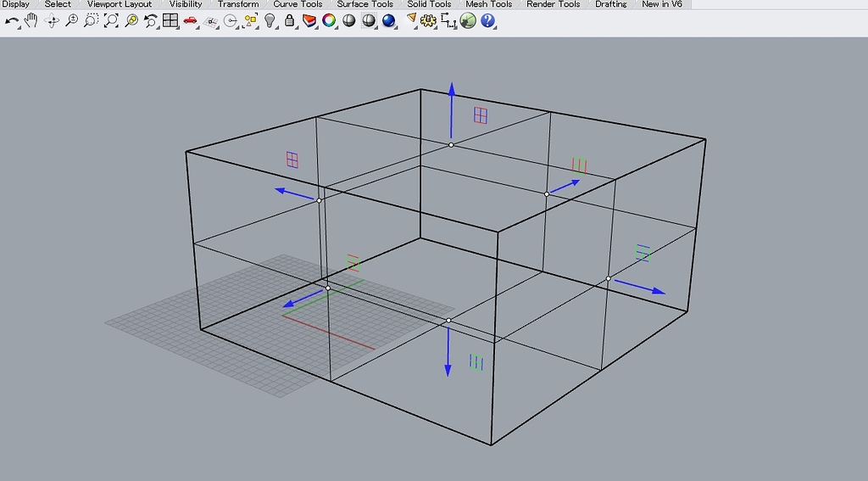Go to the Transform tab
This screenshot has width=868, height=481.
238,4
